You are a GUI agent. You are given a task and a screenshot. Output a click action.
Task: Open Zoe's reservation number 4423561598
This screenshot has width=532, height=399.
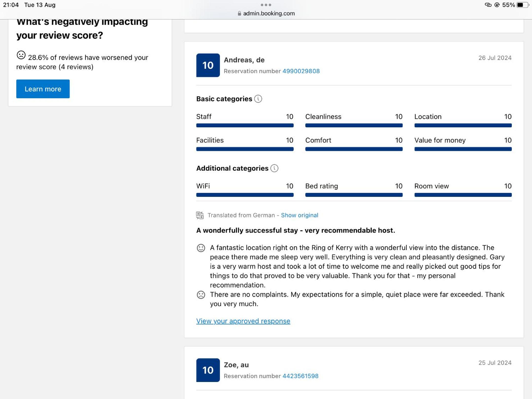(x=300, y=376)
